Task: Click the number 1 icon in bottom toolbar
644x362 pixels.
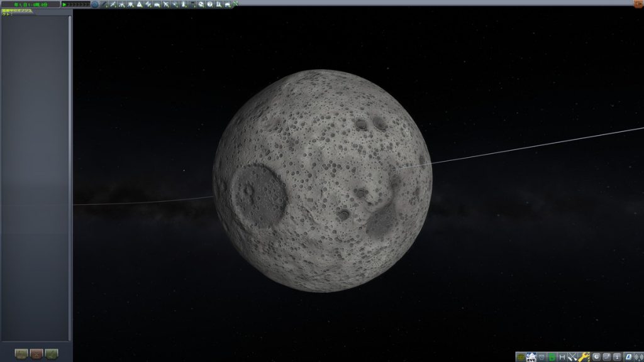Action: pyautogui.click(x=617, y=357)
